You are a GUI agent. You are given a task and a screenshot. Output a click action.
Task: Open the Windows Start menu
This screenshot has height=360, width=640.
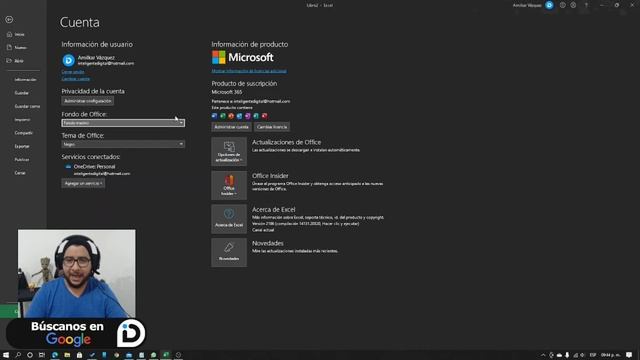pyautogui.click(x=6, y=355)
